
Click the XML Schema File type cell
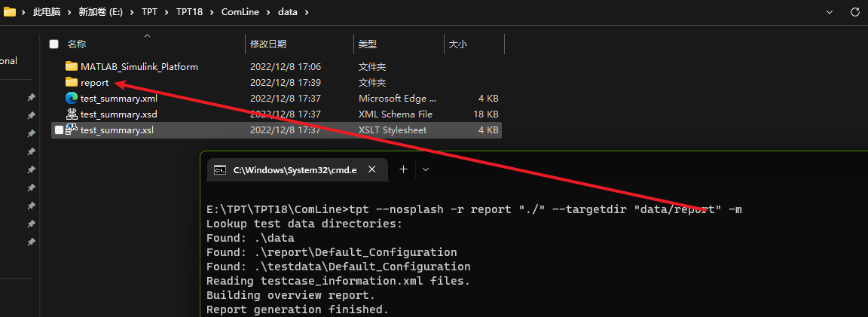click(x=396, y=114)
